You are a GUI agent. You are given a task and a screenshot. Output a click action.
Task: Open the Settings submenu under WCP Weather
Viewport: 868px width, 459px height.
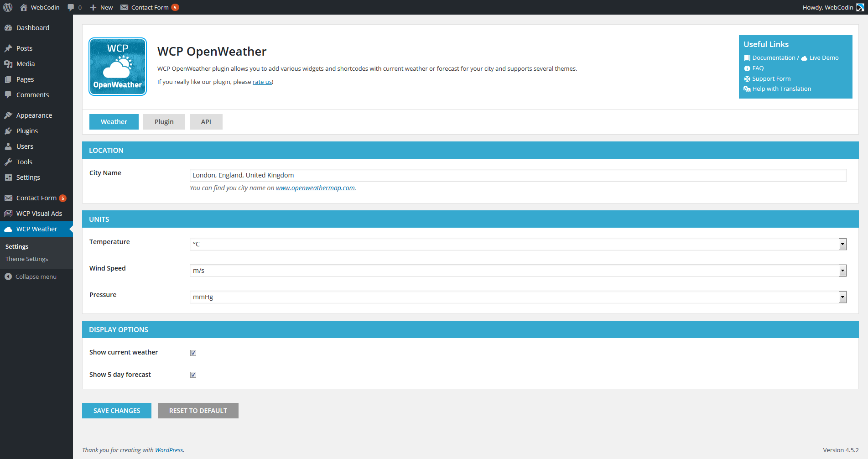[17, 246]
